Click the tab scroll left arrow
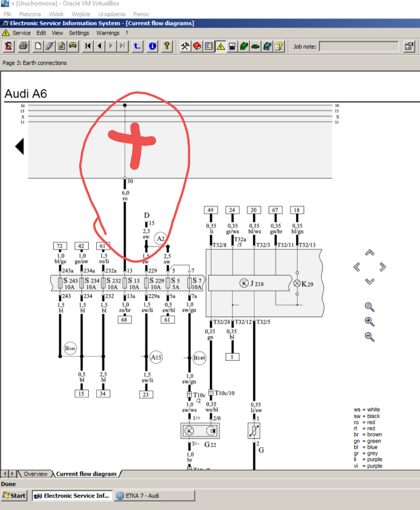Viewport: 420px width, 510px height. click(5, 474)
